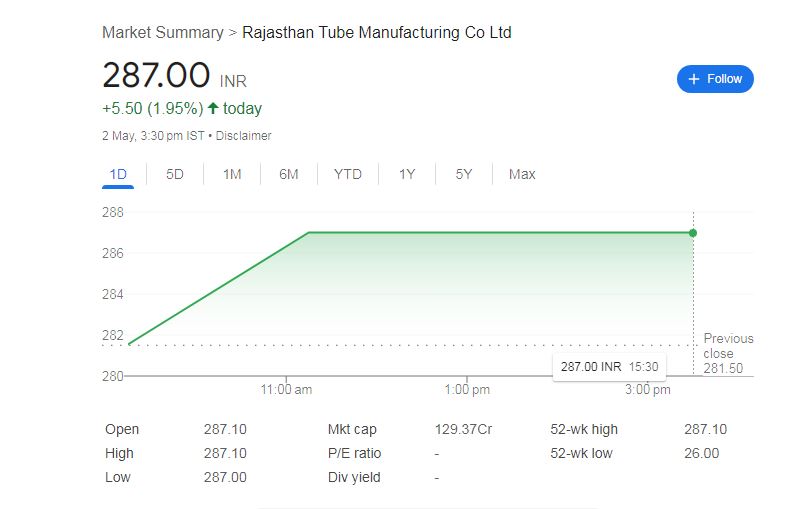The height and width of the screenshot is (509, 805).
Task: Click Rajasthan Tube Manufacturing Co Ltd title
Action: click(377, 32)
